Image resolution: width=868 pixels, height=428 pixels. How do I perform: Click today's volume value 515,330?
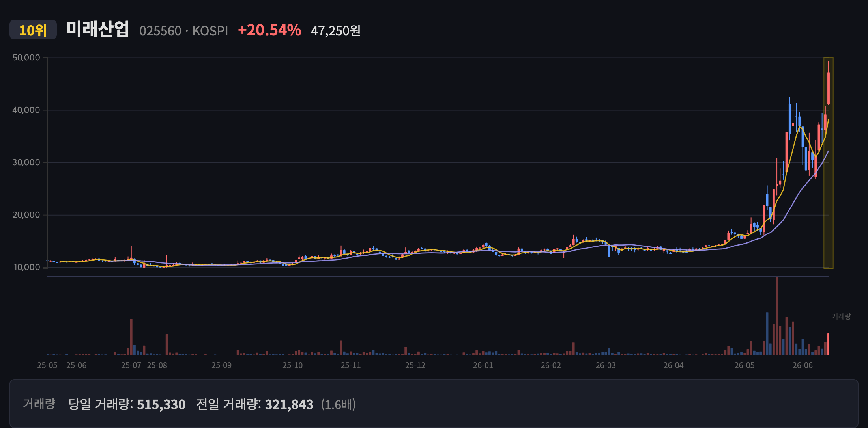tap(161, 404)
